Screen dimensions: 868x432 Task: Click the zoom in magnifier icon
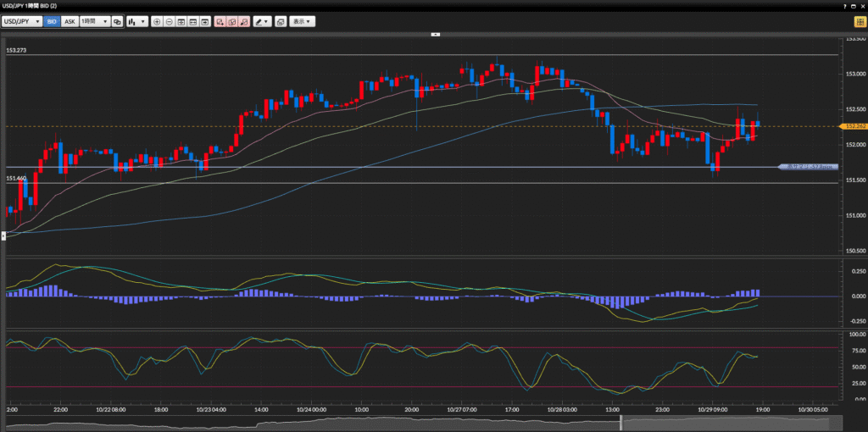(157, 21)
